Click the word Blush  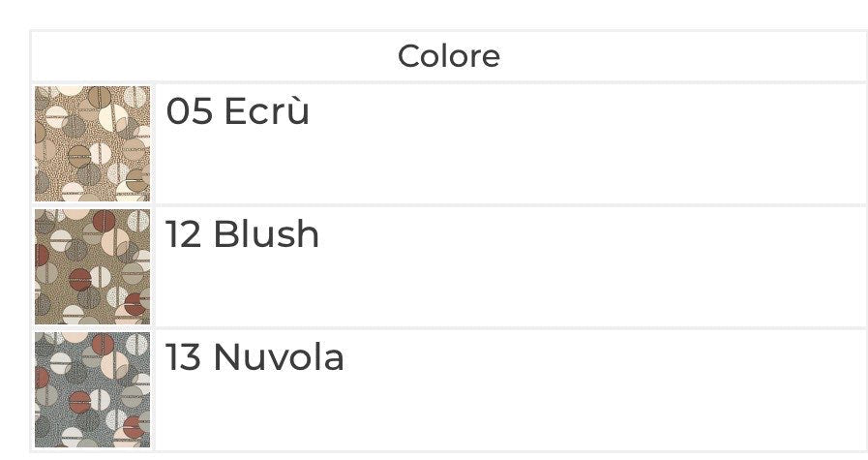[x=266, y=234]
